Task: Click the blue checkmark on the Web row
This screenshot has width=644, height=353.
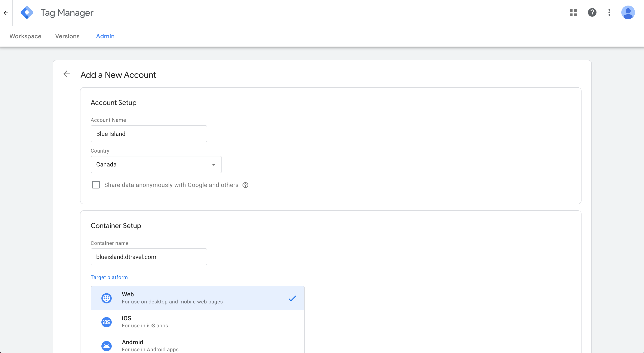Action: (292, 298)
